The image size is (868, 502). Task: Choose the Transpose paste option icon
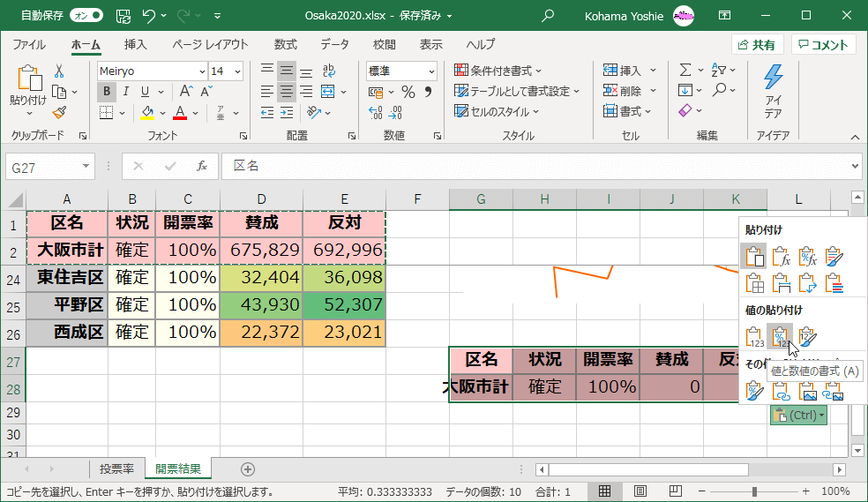[x=807, y=283]
